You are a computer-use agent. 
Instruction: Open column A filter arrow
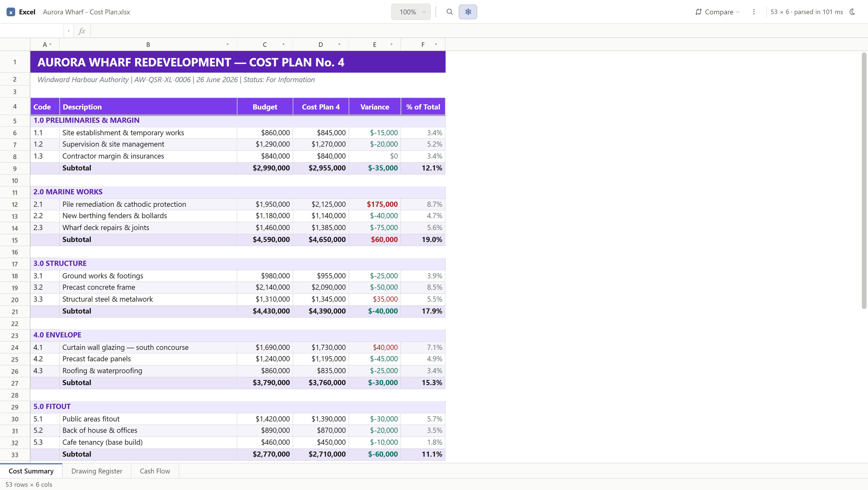50,44
